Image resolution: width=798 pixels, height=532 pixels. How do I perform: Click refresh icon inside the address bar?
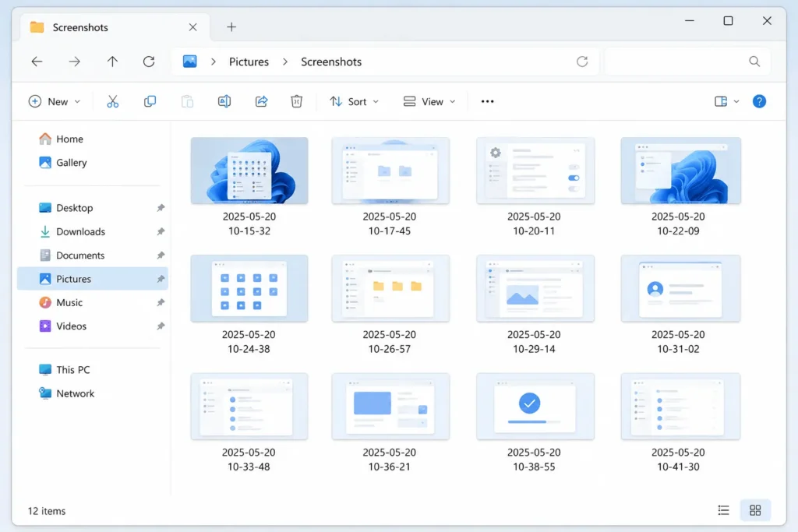click(x=582, y=62)
